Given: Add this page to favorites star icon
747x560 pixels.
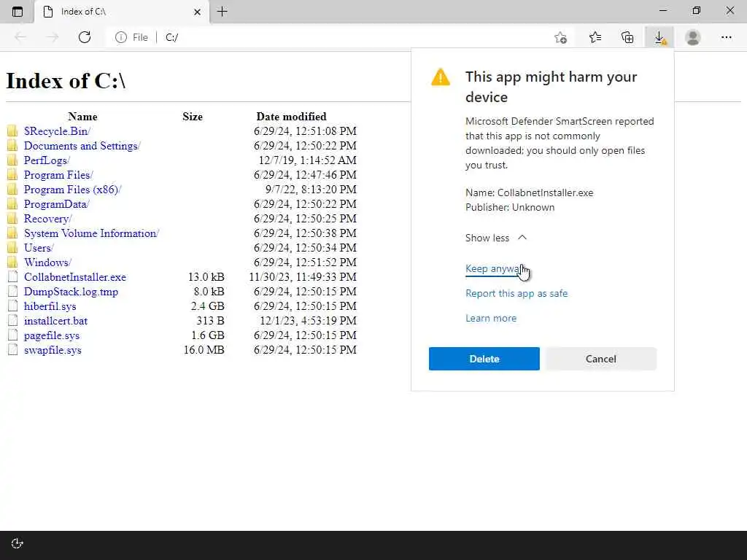Looking at the screenshot, I should tap(561, 37).
